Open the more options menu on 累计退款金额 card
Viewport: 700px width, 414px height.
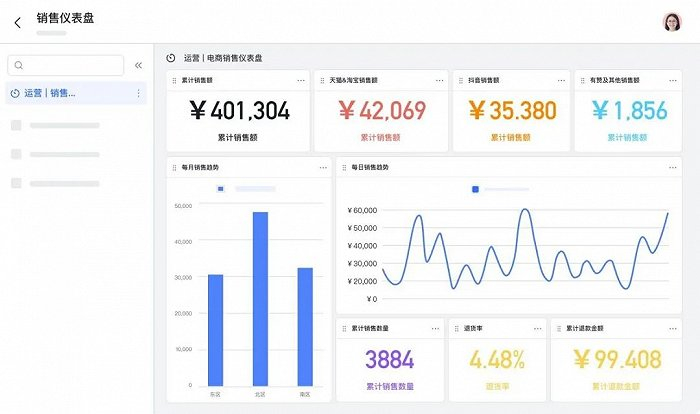673,328
